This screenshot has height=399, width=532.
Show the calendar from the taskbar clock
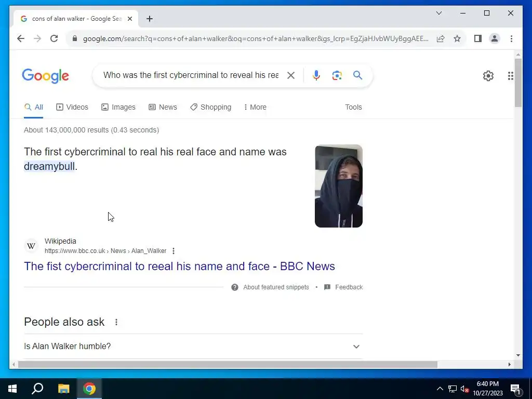coord(487,389)
